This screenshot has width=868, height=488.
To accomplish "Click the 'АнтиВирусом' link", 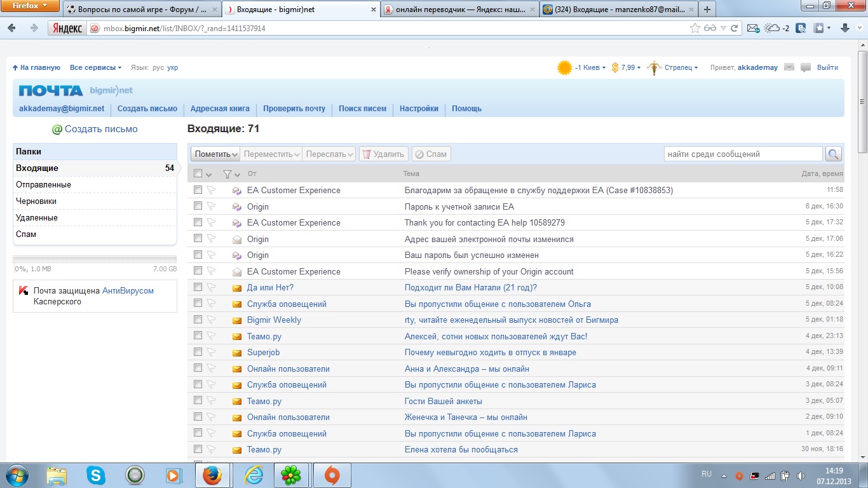I will click(x=128, y=291).
